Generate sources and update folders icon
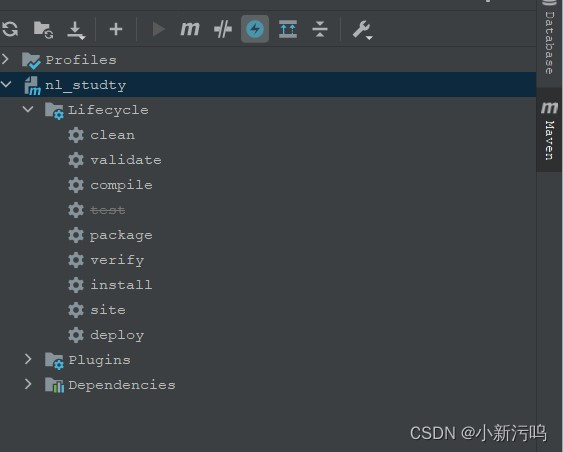Viewport: 563px width, 452px height. pos(43,29)
